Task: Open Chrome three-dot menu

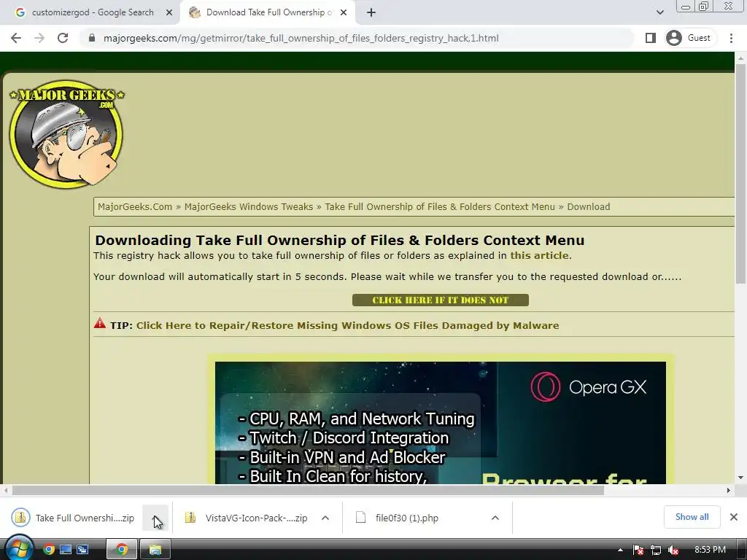Action: 731,38
